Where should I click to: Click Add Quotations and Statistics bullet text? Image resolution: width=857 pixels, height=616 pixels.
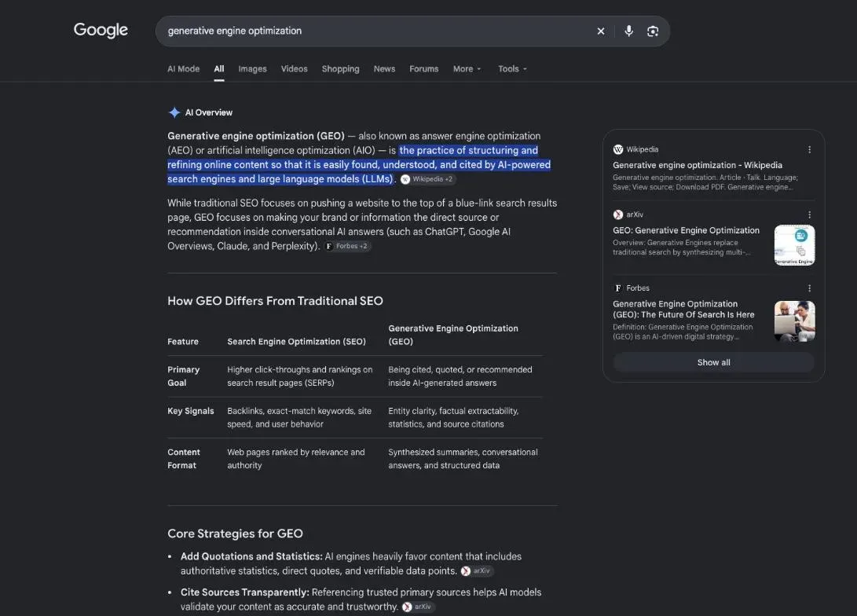tap(351, 563)
